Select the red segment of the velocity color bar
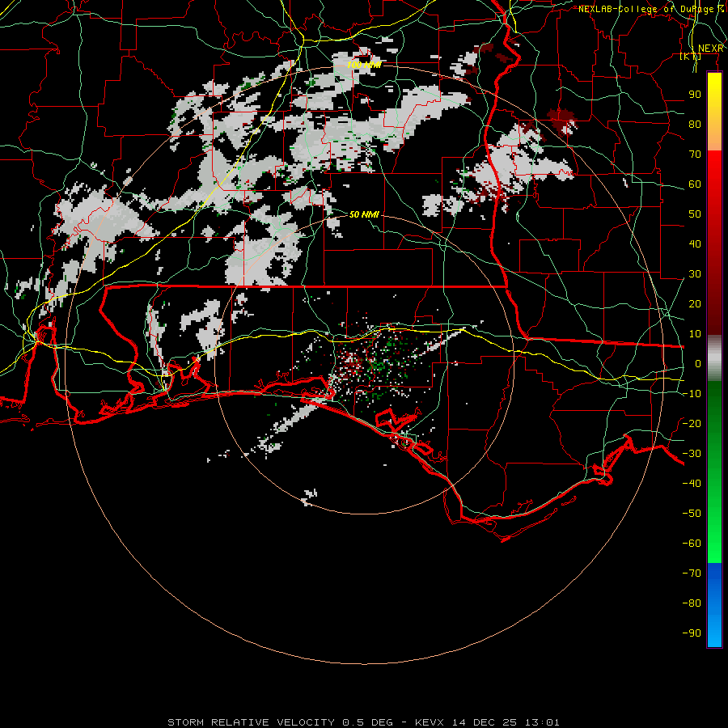 pyautogui.click(x=714, y=243)
